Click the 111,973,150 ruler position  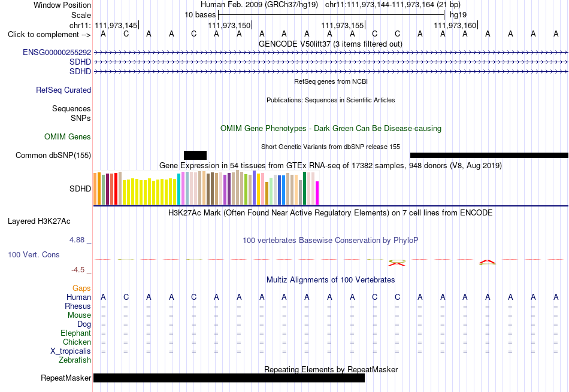[x=229, y=25]
